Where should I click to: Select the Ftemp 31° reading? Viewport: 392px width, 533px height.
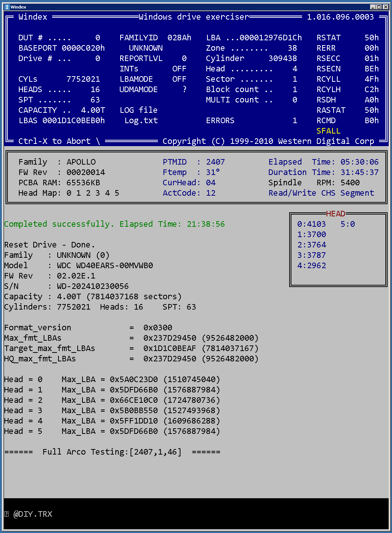tap(213, 172)
